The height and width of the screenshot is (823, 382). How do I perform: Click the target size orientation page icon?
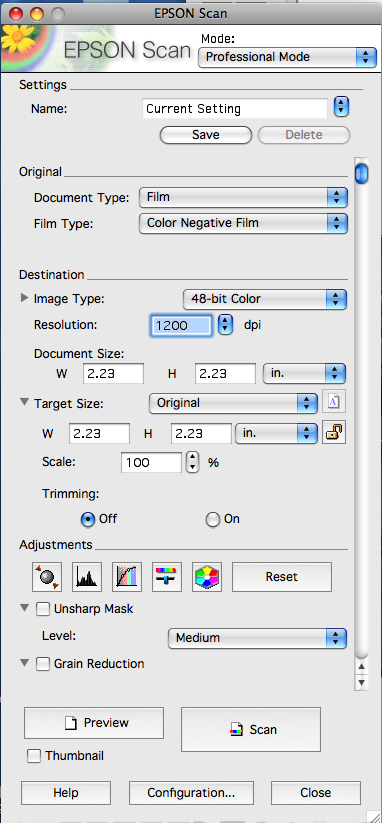pyautogui.click(x=334, y=403)
